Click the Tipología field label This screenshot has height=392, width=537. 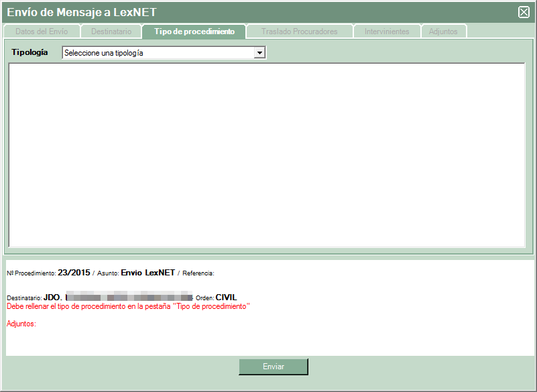[29, 52]
